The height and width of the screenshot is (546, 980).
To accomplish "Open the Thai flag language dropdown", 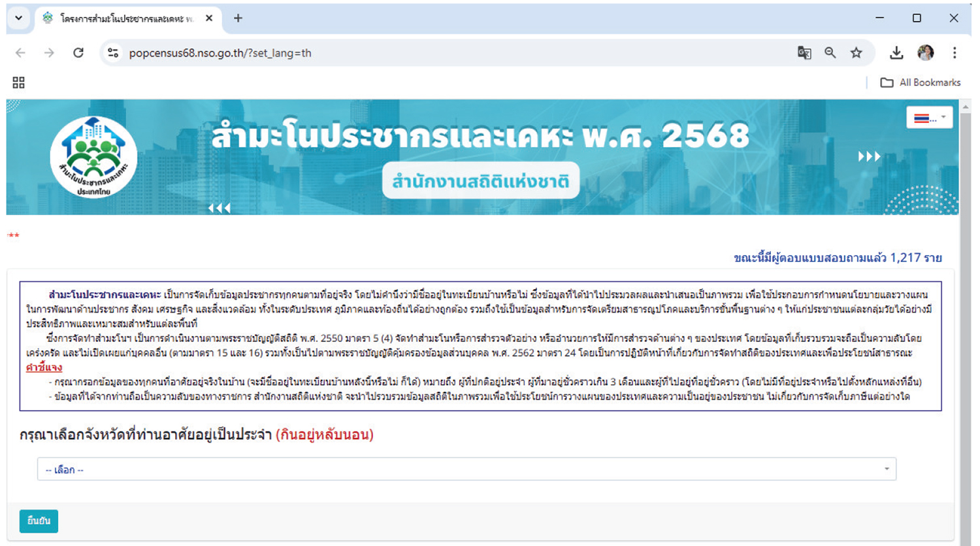I will [929, 116].
